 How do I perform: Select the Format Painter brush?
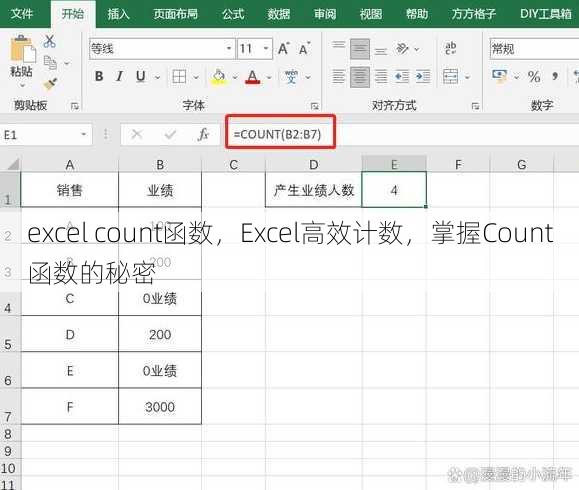point(50,84)
